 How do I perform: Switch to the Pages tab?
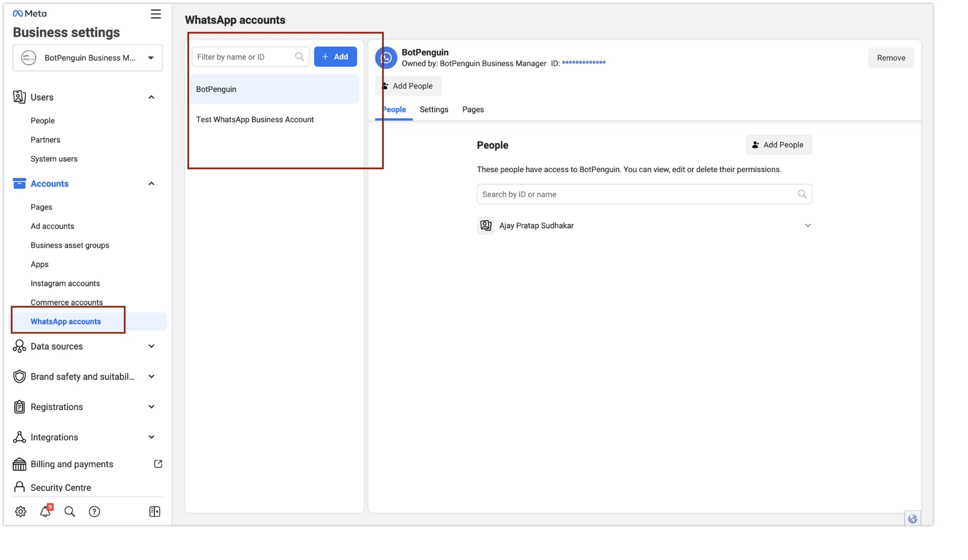click(x=473, y=110)
